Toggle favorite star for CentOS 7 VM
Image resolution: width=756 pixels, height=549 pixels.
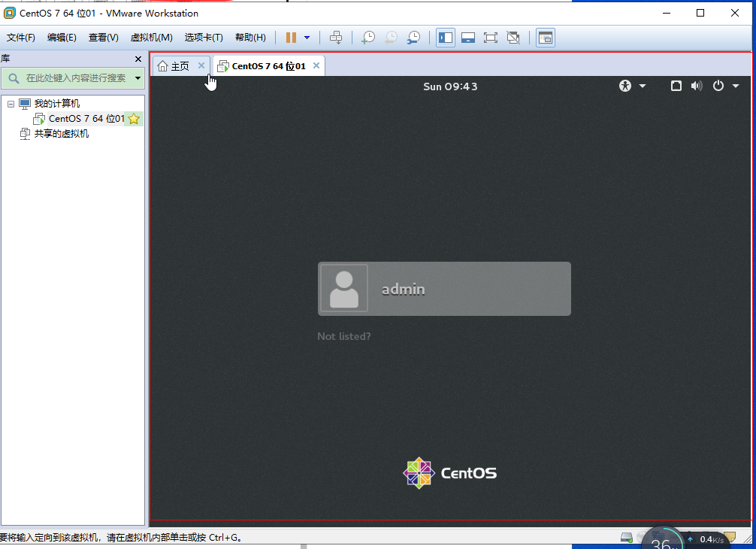tap(134, 119)
